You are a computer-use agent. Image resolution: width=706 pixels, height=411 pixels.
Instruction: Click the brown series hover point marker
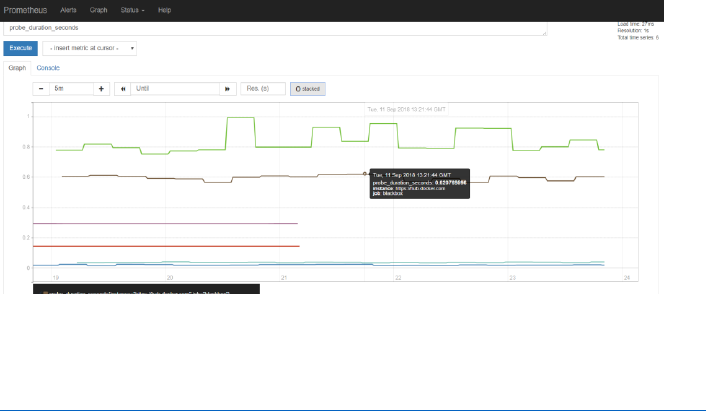[x=365, y=174]
